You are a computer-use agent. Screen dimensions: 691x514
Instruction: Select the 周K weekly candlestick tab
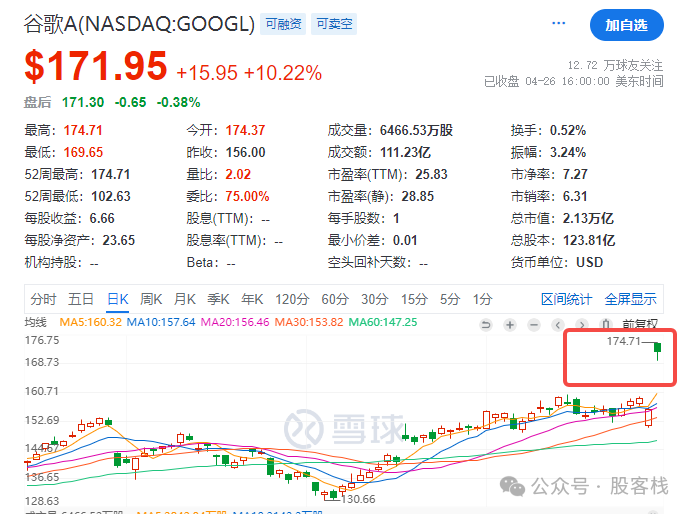(x=151, y=299)
